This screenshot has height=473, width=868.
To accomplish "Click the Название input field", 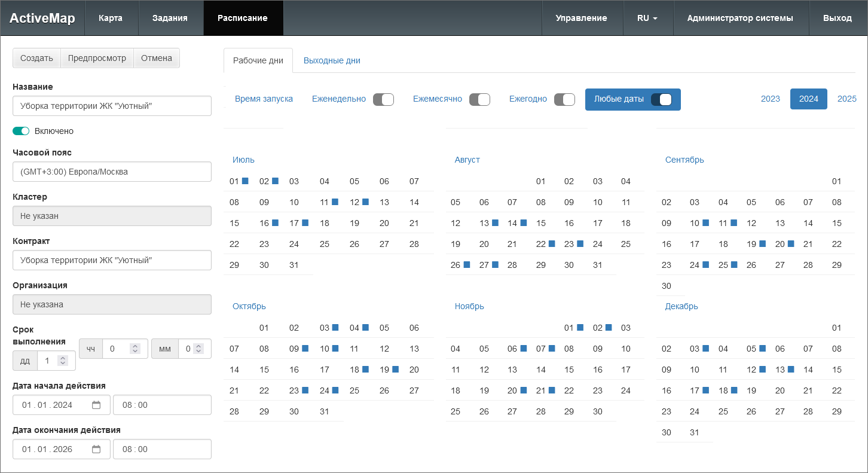I will (112, 106).
